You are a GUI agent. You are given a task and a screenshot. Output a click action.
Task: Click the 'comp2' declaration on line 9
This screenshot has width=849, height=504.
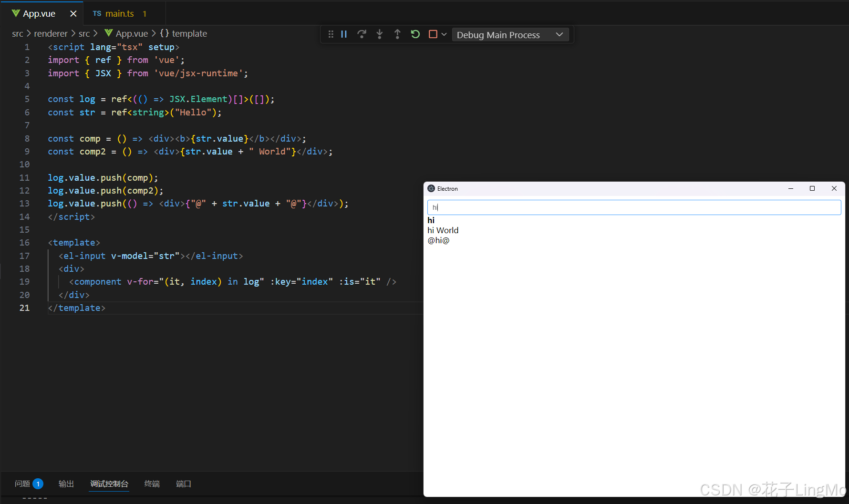point(93,152)
